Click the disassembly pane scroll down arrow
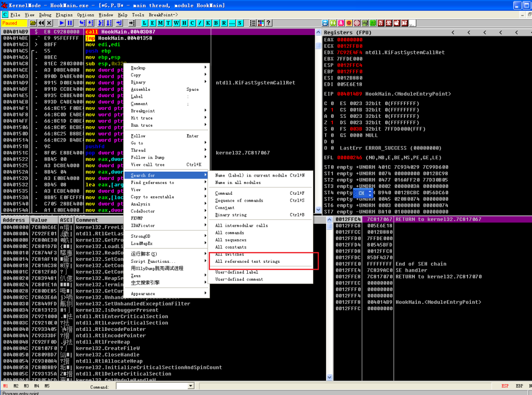The width and height of the screenshot is (532, 395). point(318,210)
